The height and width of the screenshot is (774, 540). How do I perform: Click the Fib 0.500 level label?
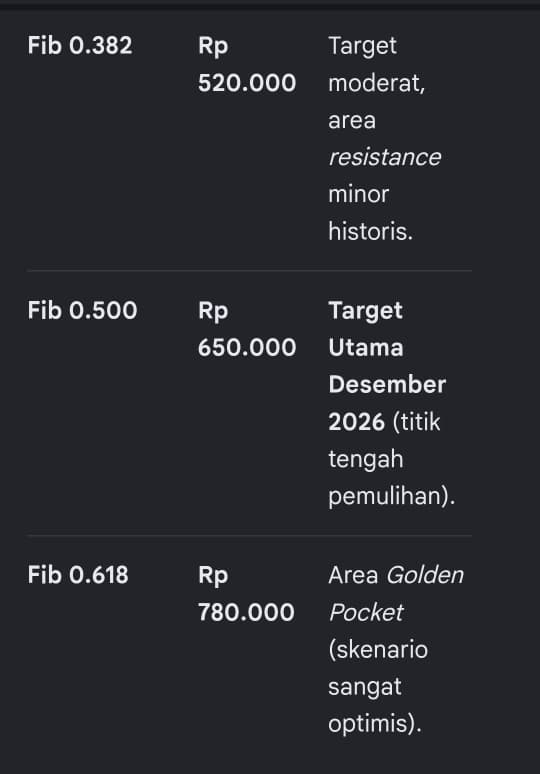click(82, 310)
